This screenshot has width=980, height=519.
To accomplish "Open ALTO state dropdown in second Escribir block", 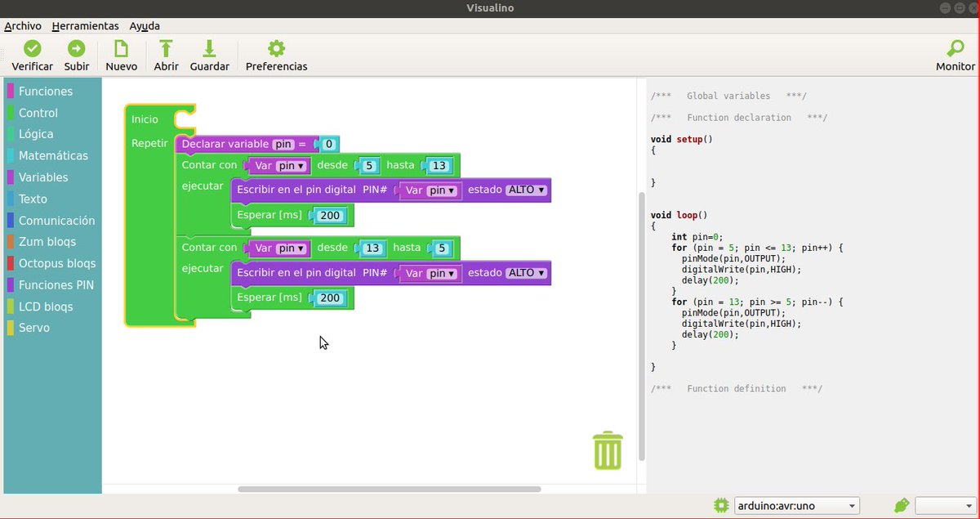I will pyautogui.click(x=526, y=273).
